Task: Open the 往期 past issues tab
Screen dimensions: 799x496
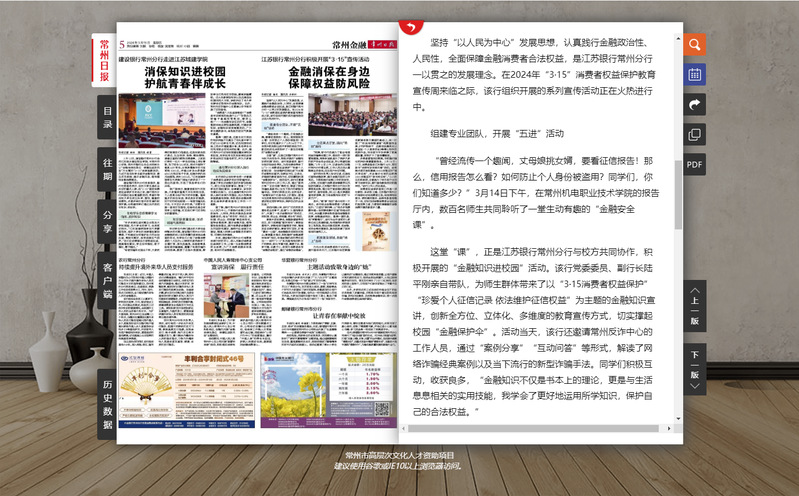Action: [x=106, y=169]
